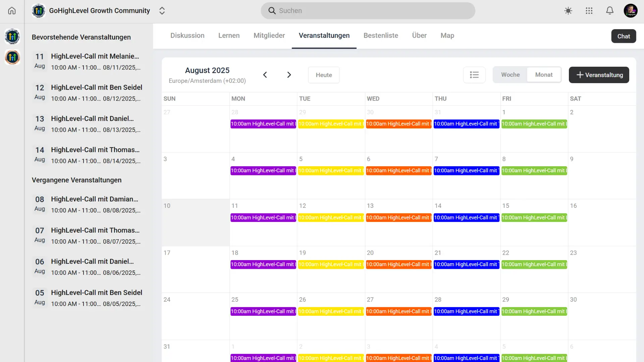The width and height of the screenshot is (644, 362).
Task: Open past event HighLevel-Call mit Damian
Action: pos(88,204)
